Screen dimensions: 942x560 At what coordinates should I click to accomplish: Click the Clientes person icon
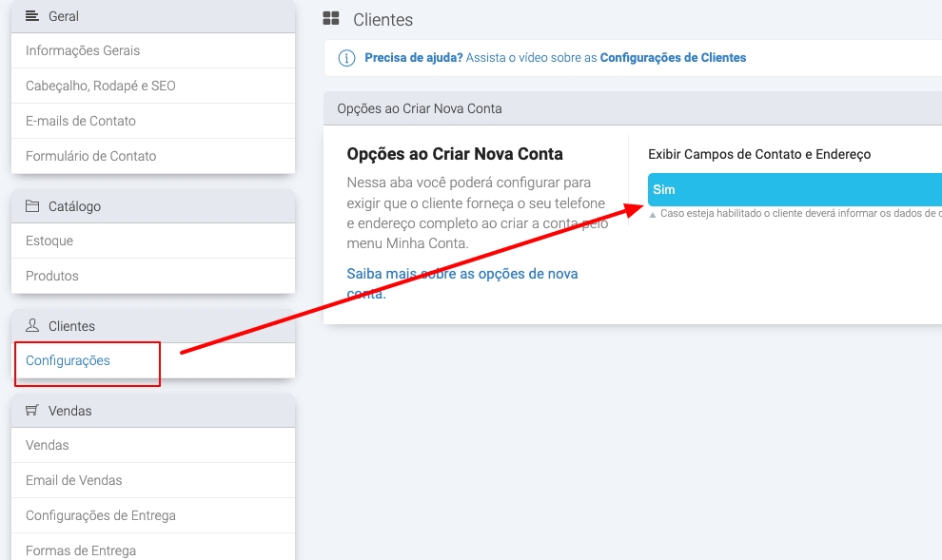[32, 326]
